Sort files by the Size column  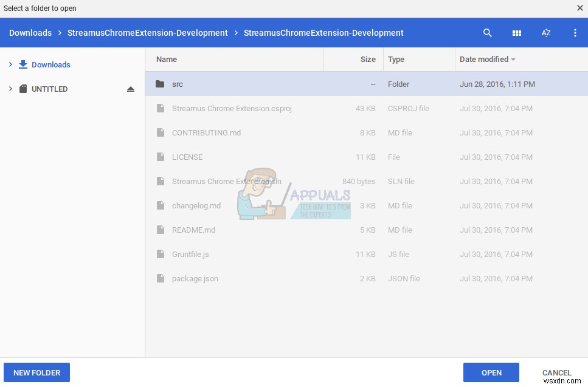point(368,59)
